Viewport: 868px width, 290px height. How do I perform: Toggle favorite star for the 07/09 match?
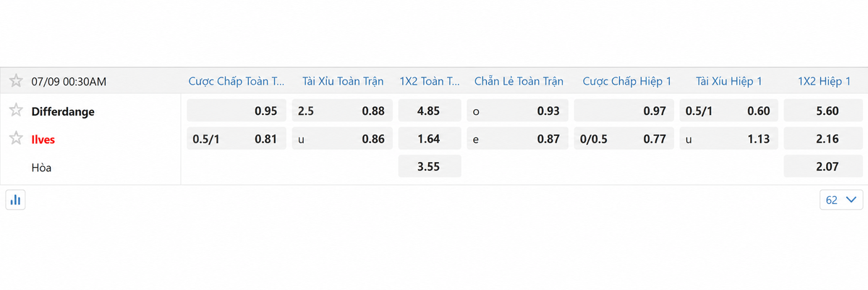coord(16,81)
